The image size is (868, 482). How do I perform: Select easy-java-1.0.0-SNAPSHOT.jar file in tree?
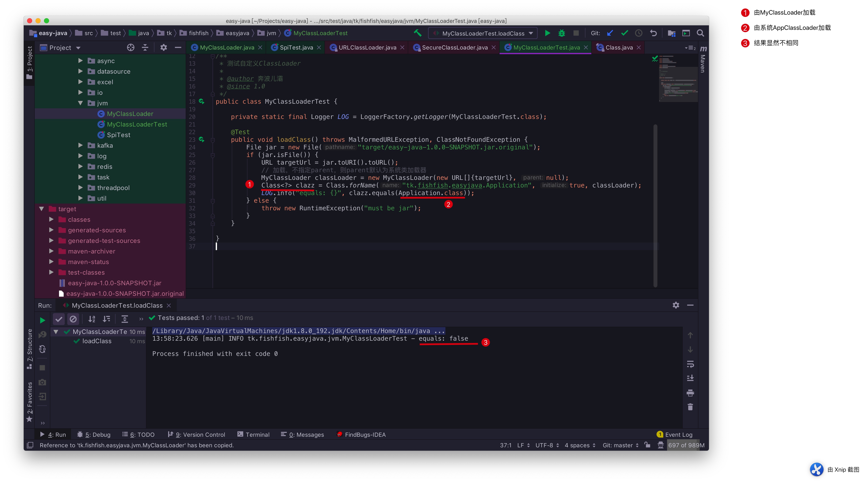[114, 283]
